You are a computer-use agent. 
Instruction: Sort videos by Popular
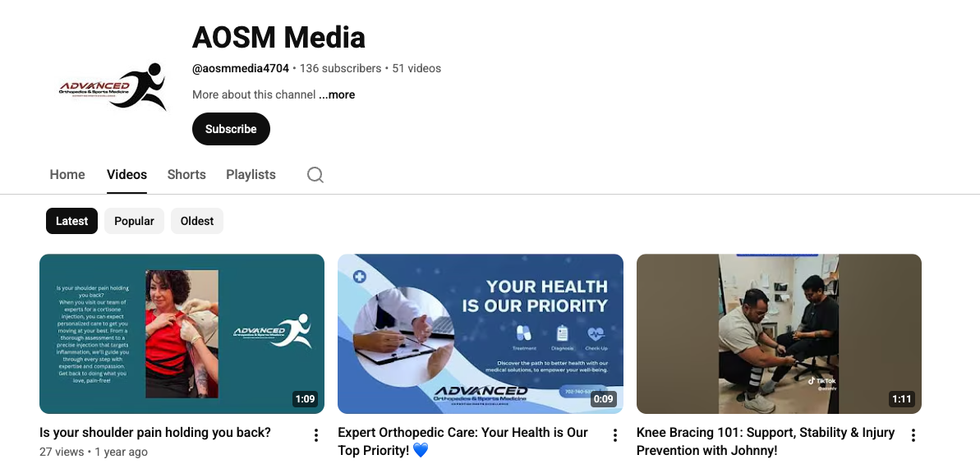pos(134,221)
